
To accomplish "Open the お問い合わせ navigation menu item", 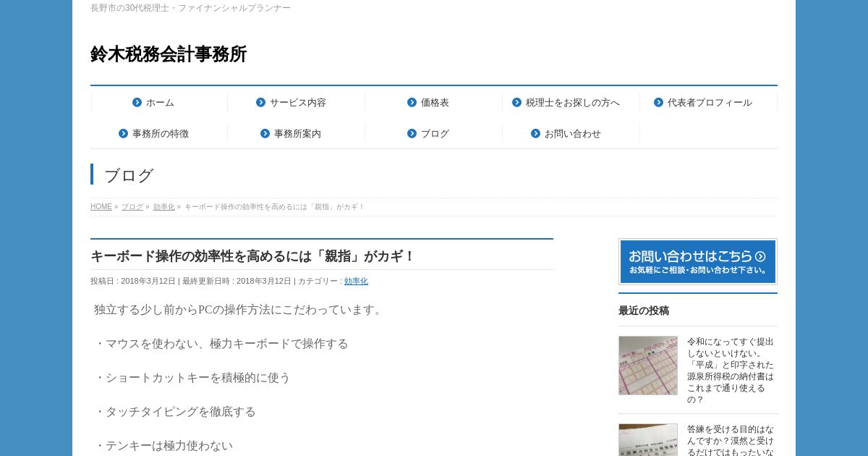I will point(571,134).
